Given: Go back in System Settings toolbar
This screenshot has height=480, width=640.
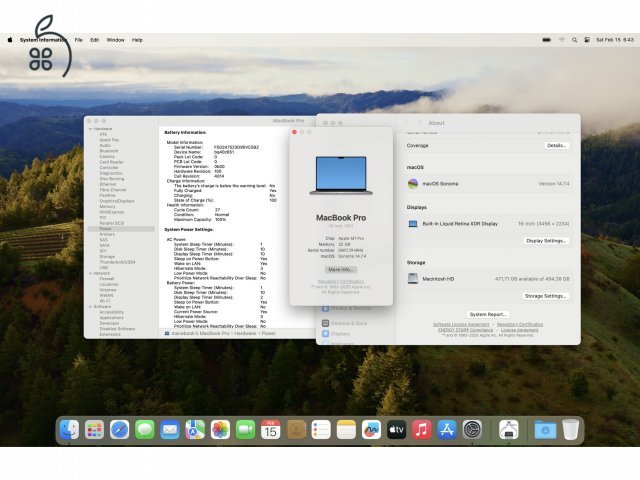Looking at the screenshot, I should 406,123.
